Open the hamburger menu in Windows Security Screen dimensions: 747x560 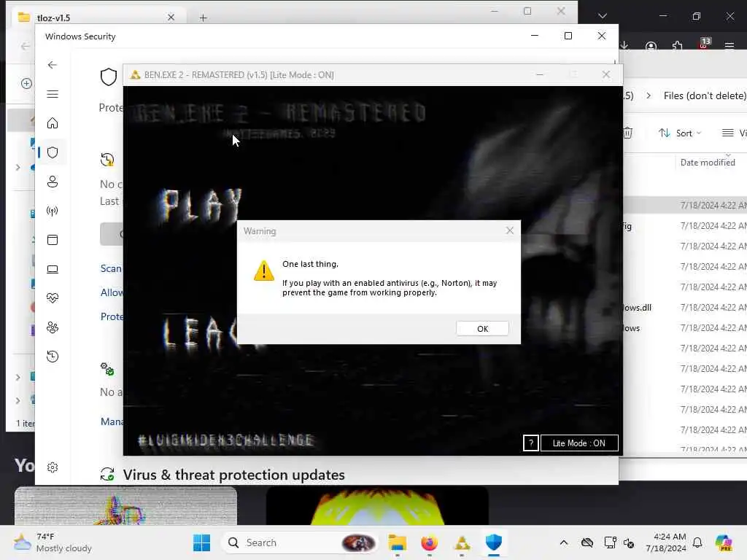point(53,94)
